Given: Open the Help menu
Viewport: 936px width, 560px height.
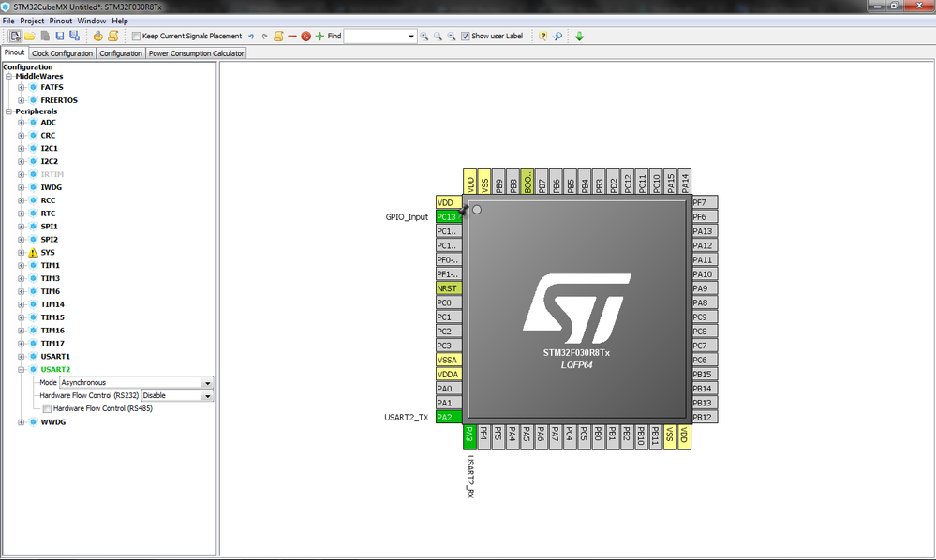Looking at the screenshot, I should (120, 21).
